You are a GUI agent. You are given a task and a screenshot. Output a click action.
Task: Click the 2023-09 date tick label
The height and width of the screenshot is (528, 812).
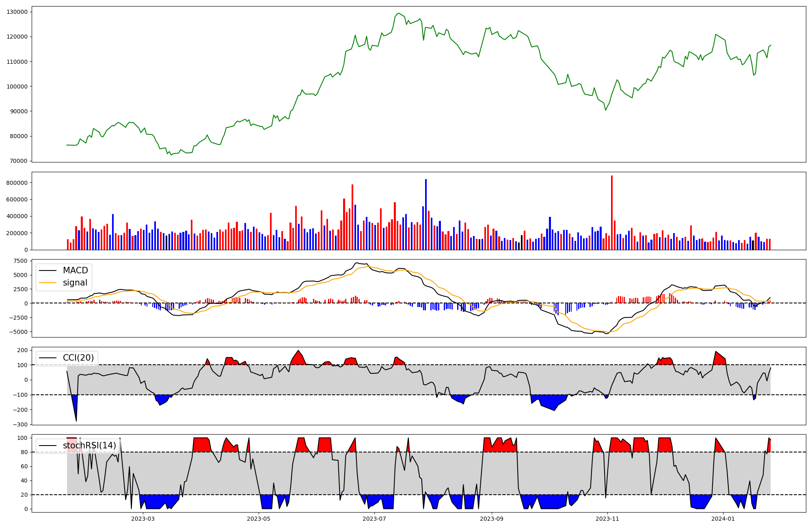coord(492,519)
